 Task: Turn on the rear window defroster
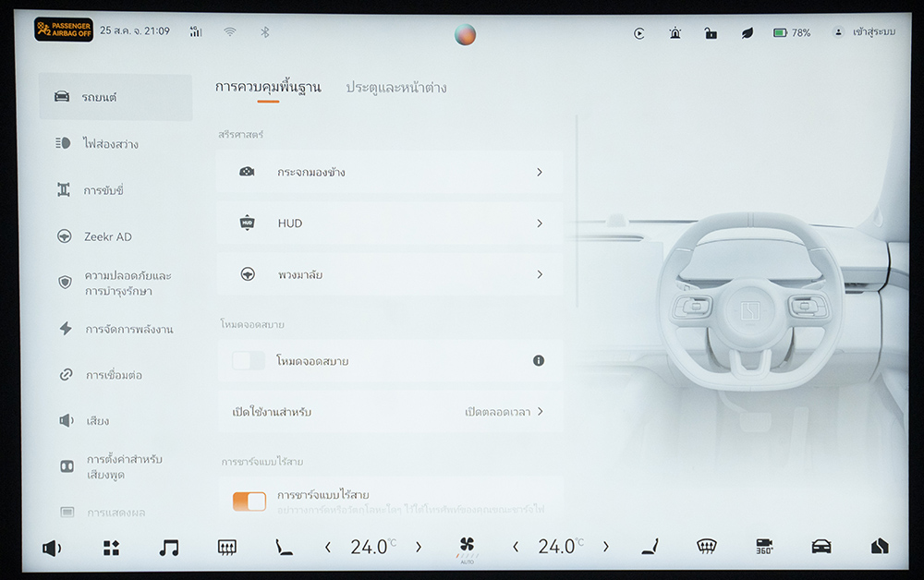(226, 548)
